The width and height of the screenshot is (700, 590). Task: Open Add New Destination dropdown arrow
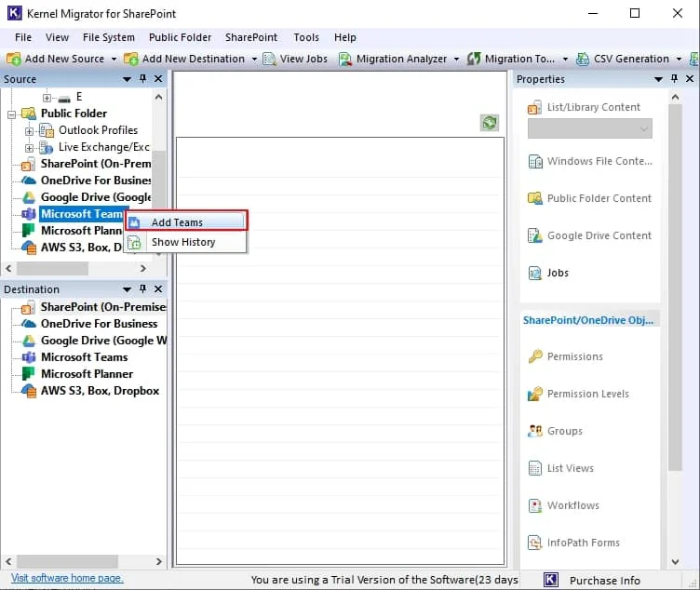tap(254, 59)
